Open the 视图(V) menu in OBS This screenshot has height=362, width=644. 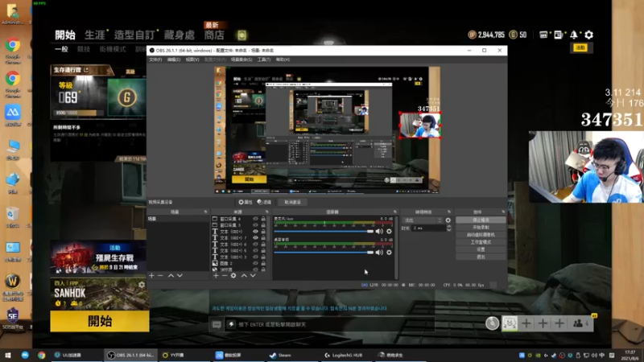[192, 60]
